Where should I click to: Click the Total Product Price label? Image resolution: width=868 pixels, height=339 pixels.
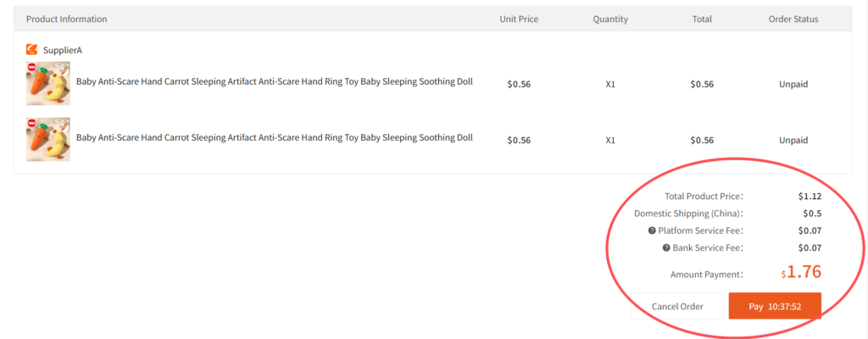(704, 197)
